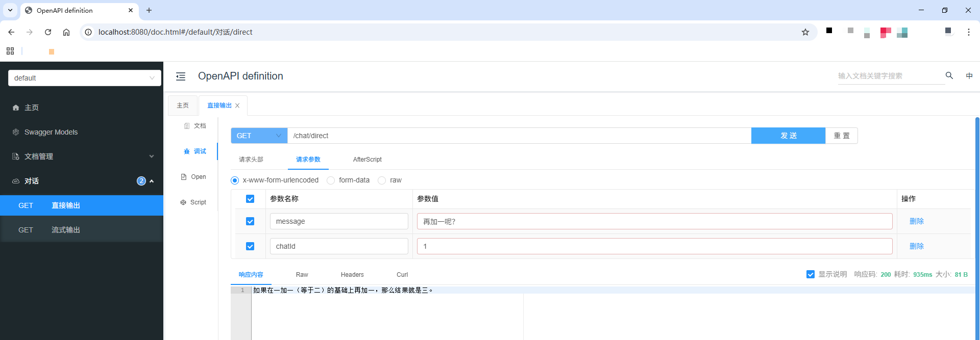Click the 重置 reset button
The image size is (980, 340).
842,136
